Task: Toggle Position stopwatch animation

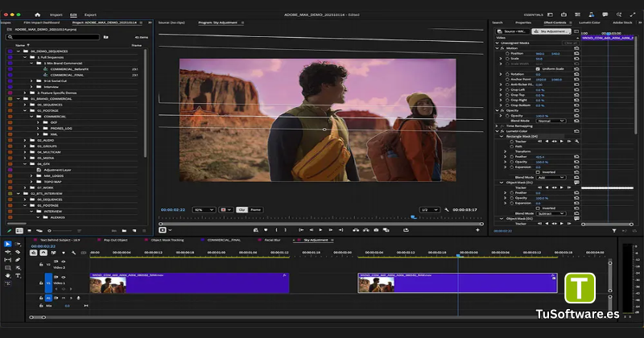Action: point(507,53)
